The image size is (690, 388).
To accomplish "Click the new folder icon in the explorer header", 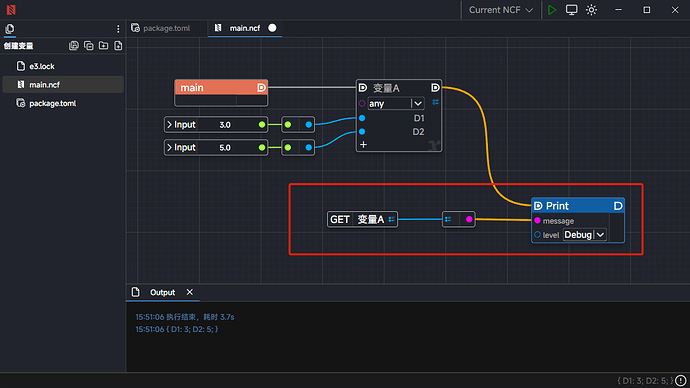I will (x=103, y=46).
